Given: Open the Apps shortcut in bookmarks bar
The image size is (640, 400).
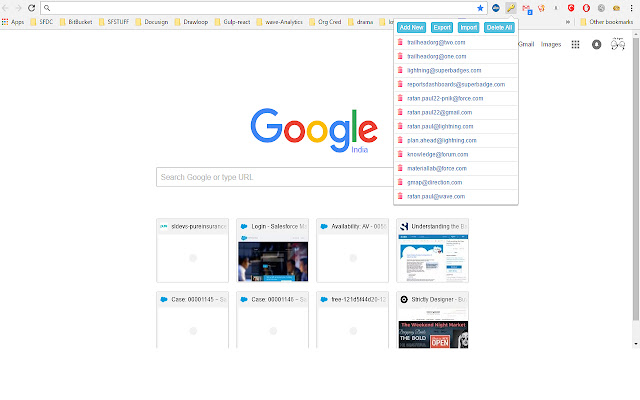Looking at the screenshot, I should coord(13,22).
